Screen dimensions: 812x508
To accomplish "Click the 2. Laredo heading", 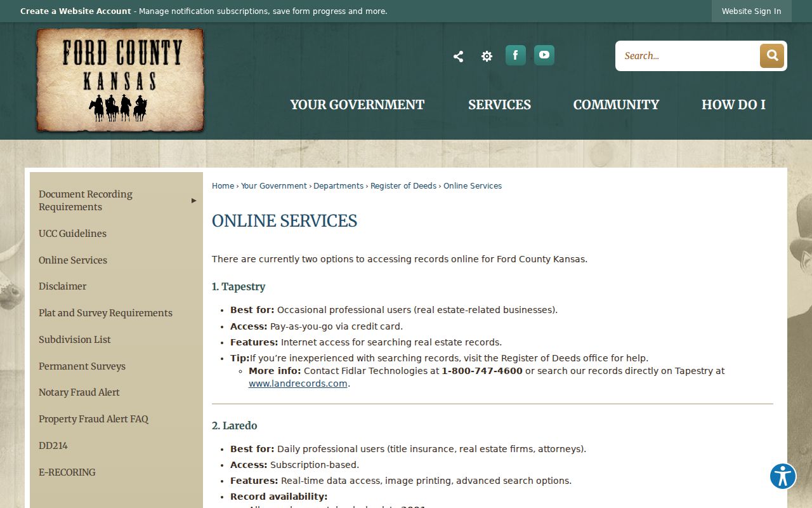I will point(235,425).
